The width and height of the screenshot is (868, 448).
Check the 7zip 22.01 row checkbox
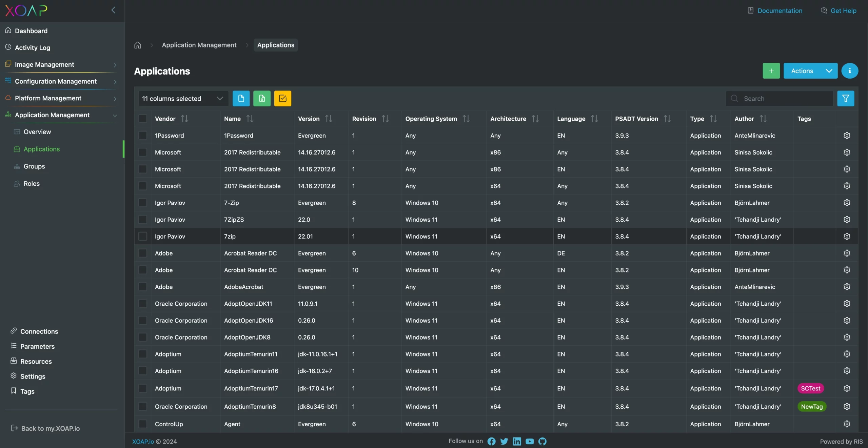point(143,236)
